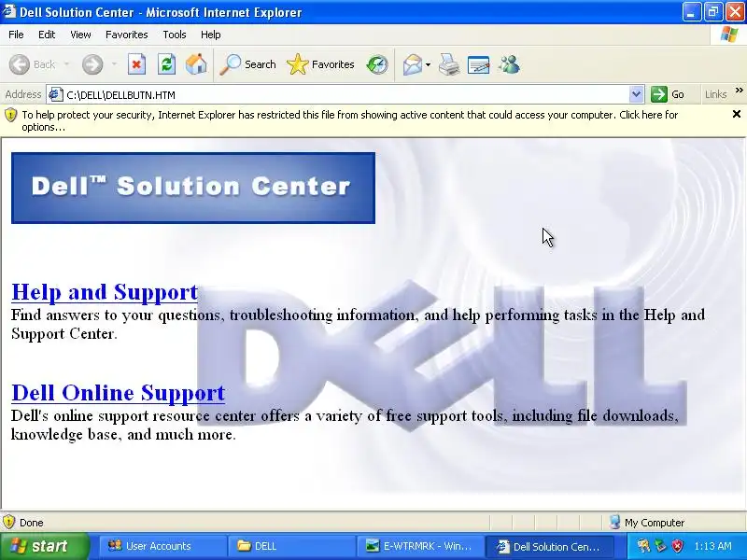Click the red security shield tray icon
The image size is (747, 560).
point(677,546)
